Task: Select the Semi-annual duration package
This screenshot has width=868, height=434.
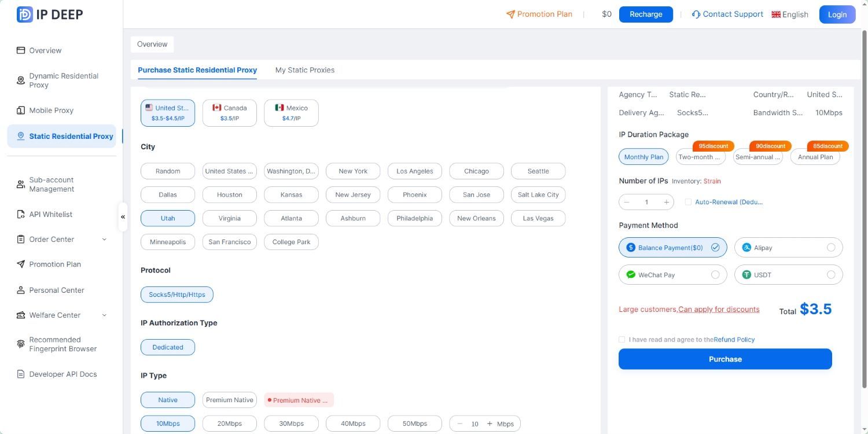Action: point(757,157)
